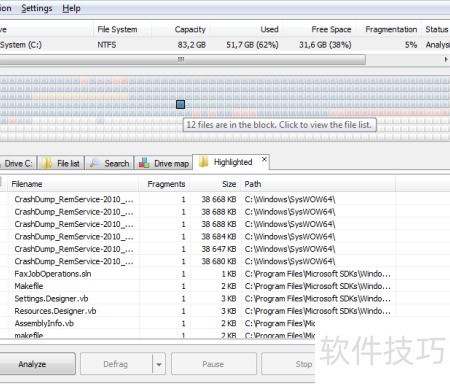Select the Settings.Designer.vb file row
The image size is (450, 384).
point(200,298)
